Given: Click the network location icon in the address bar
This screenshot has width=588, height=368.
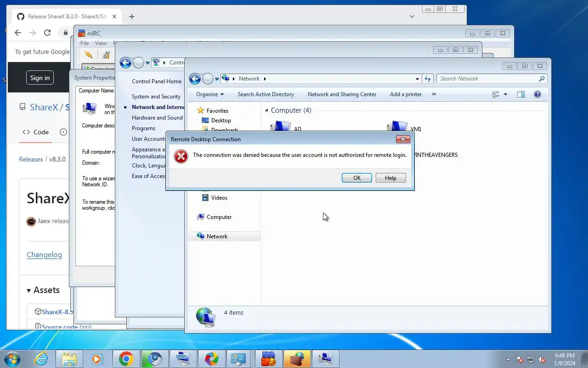Looking at the screenshot, I should 226,79.
